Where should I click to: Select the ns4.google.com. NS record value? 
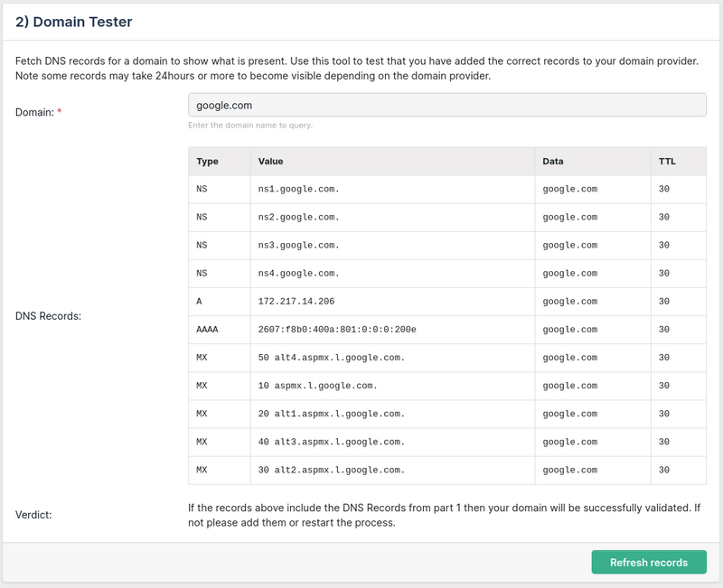pyautogui.click(x=298, y=274)
